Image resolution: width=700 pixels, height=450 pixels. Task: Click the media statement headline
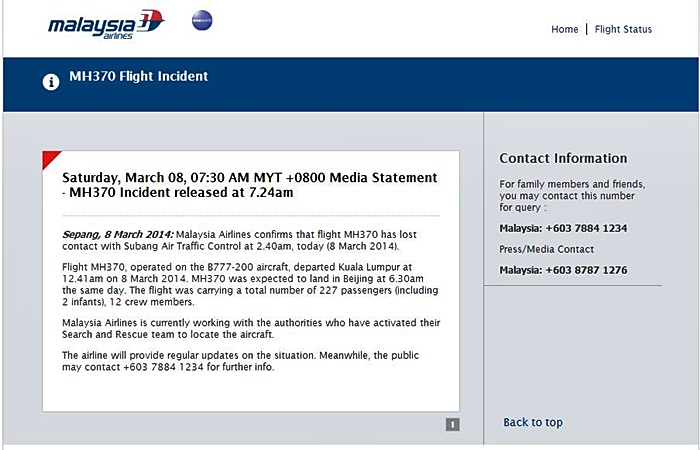click(250, 185)
